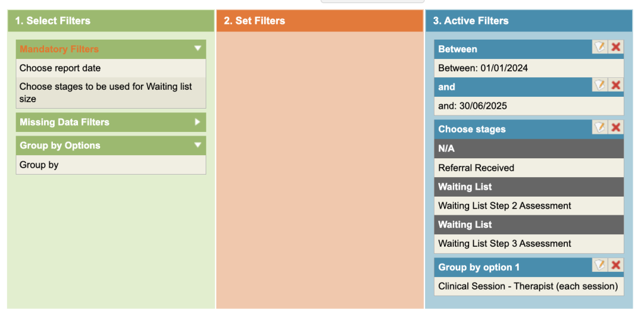644x314 pixels.
Task: Select Referral Received stage entry
Action: coord(476,168)
